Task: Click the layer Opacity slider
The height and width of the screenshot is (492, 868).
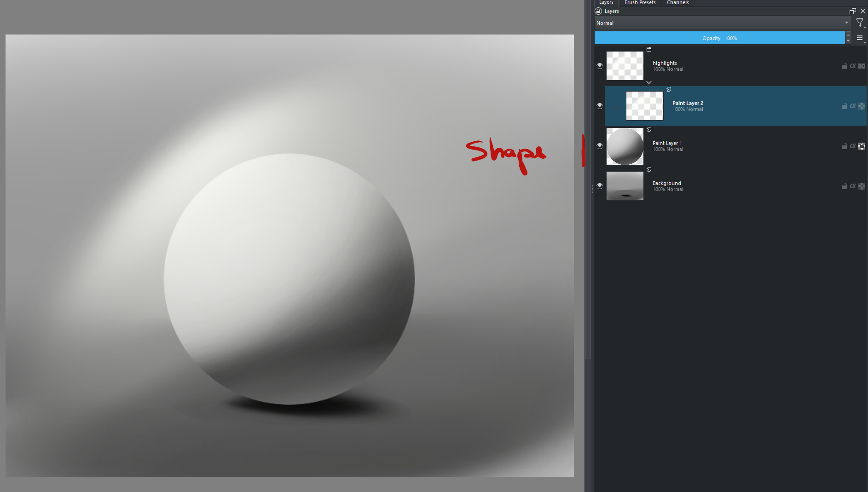Action: [x=719, y=38]
